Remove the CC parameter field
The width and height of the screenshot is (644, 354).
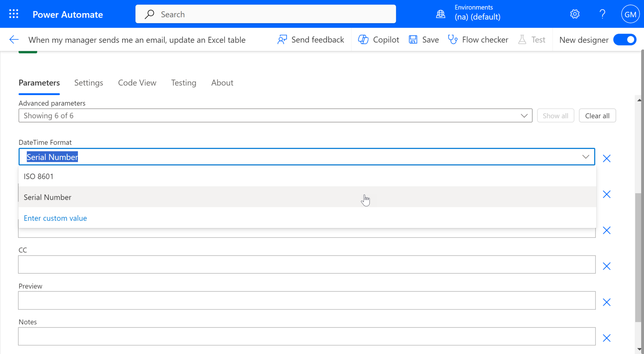pos(607,266)
